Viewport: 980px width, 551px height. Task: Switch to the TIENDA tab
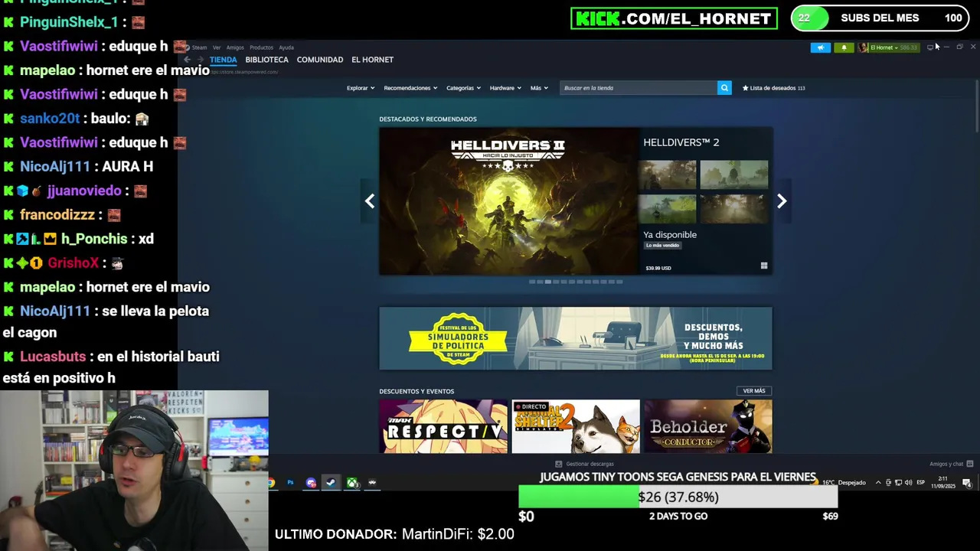224,60
